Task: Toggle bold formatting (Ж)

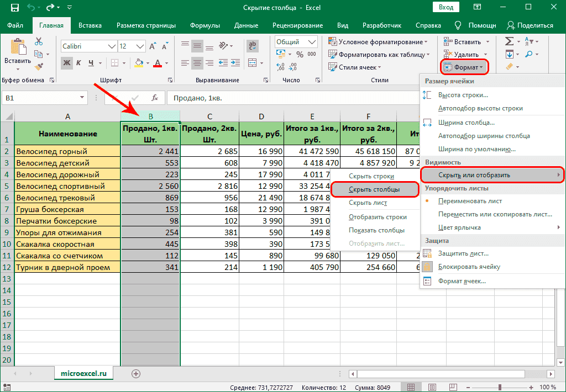Action: [x=66, y=62]
